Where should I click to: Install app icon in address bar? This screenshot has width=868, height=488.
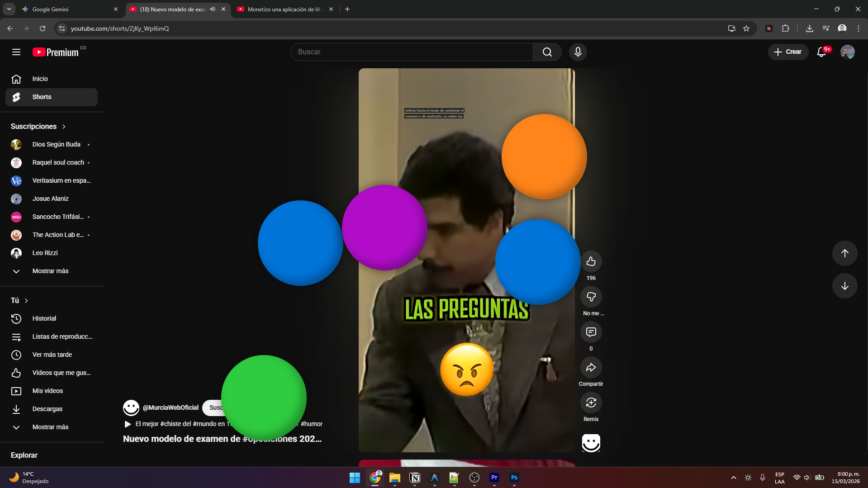pos(731,28)
